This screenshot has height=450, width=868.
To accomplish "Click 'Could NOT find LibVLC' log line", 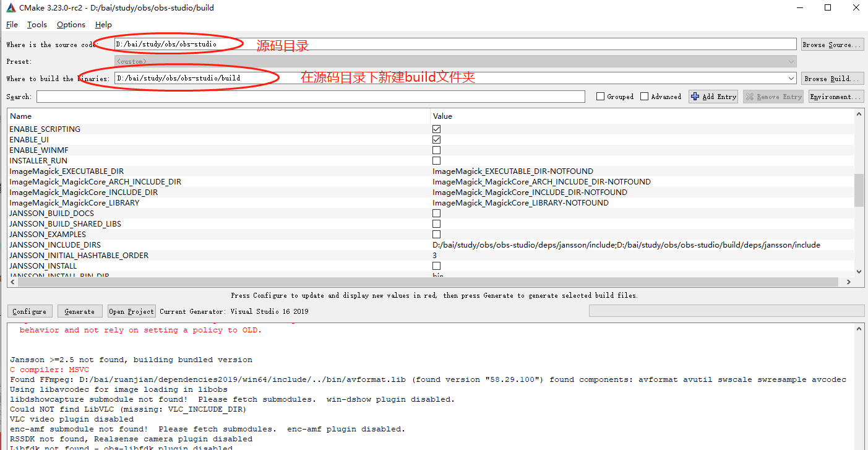I will 128,409.
